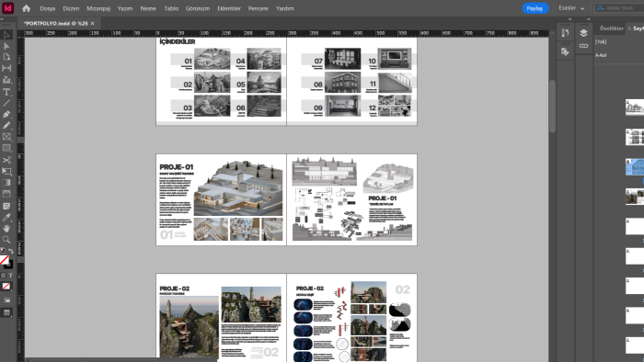Select the Content Collector tool
This screenshot has height=362, width=644.
point(6,80)
